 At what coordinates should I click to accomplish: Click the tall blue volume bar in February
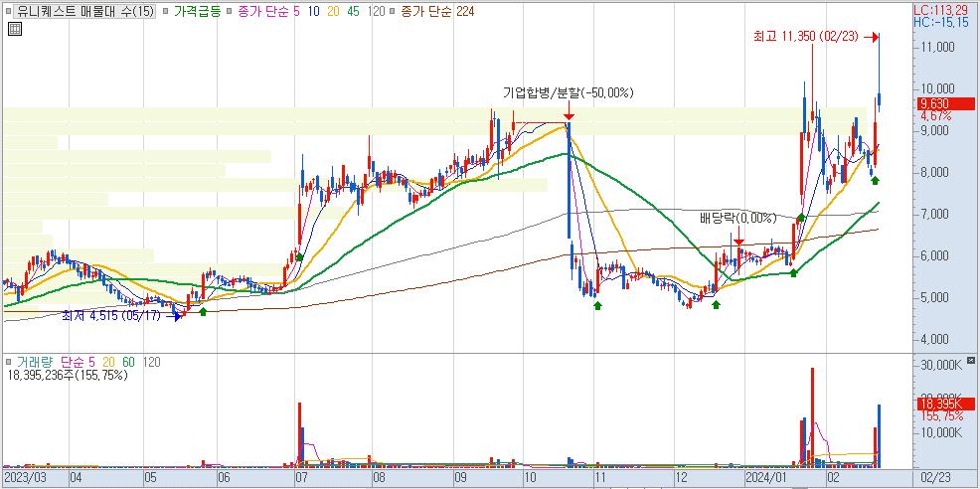pyautogui.click(x=880, y=436)
